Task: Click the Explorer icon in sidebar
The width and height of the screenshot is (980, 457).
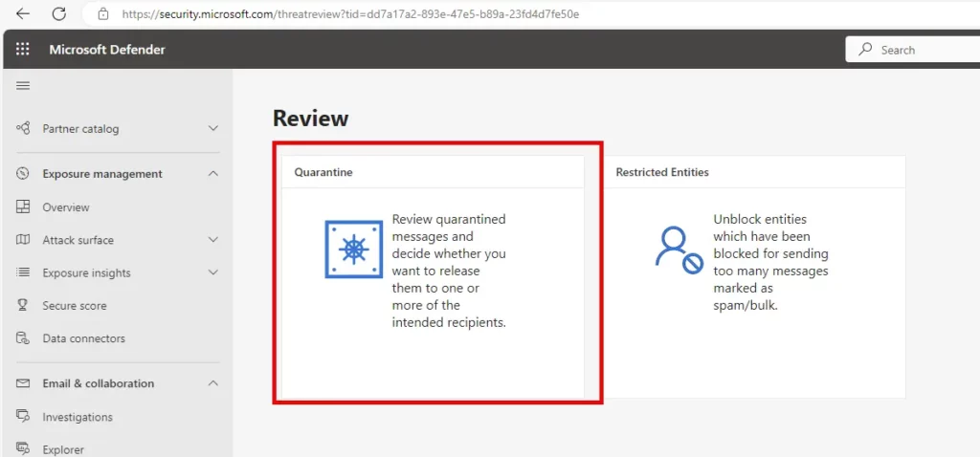Action: pos(23,449)
